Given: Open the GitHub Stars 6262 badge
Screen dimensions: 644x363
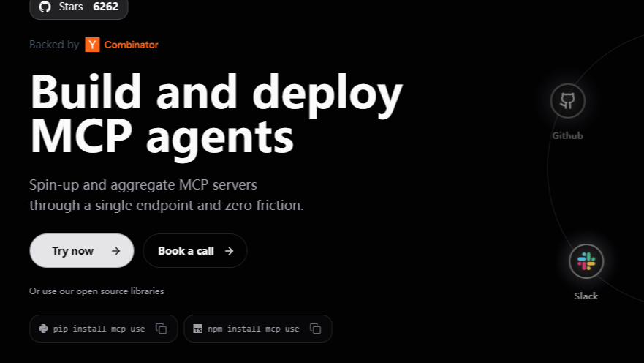Looking at the screenshot, I should [x=79, y=7].
